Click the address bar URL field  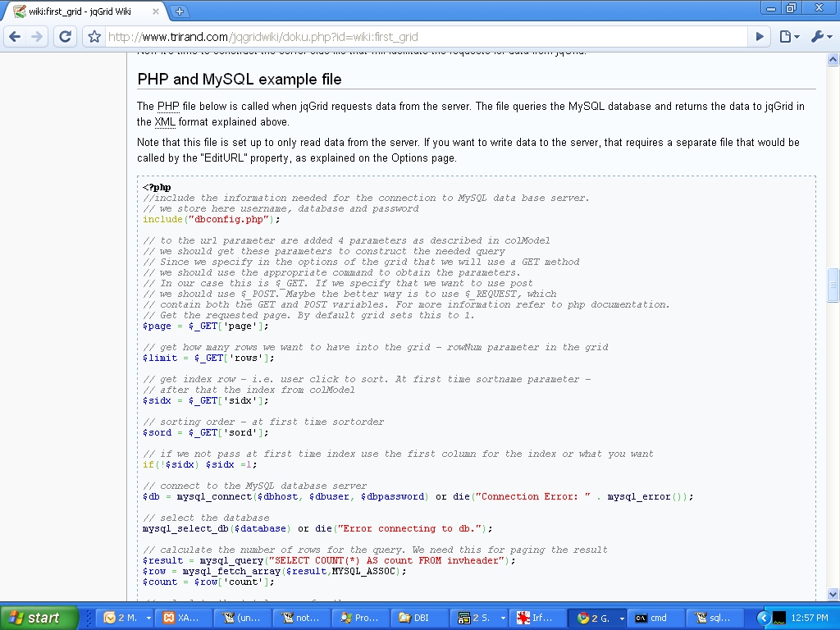tap(426, 37)
